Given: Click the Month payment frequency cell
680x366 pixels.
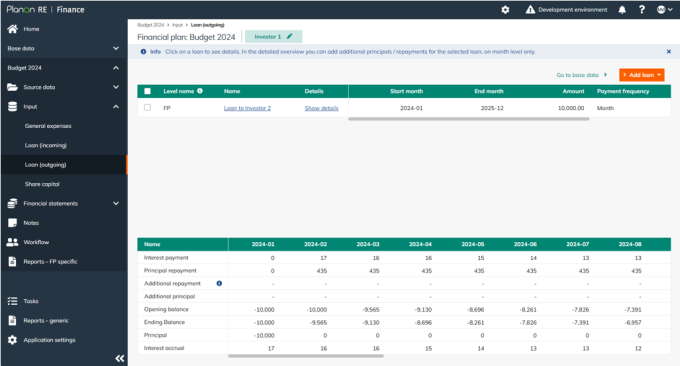Looking at the screenshot, I should pyautogui.click(x=605, y=108).
